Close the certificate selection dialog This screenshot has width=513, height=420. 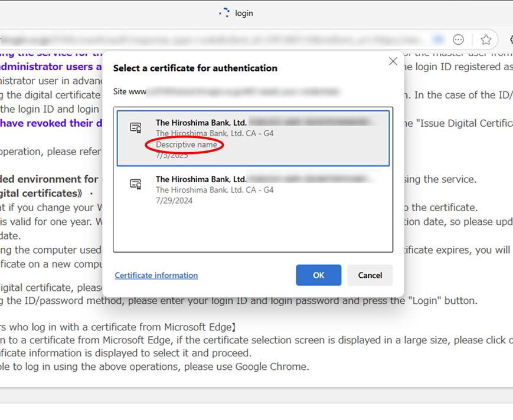click(393, 61)
